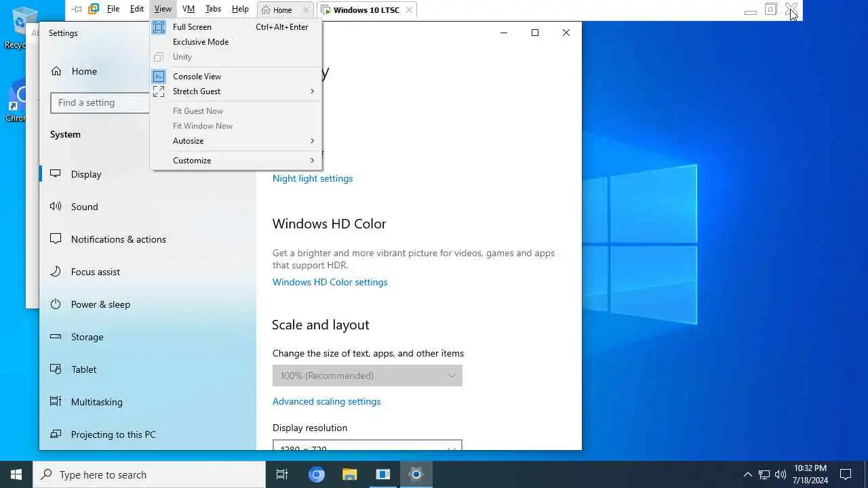Image resolution: width=868 pixels, height=488 pixels.
Task: Click the Focus assist moon icon
Action: (56, 272)
